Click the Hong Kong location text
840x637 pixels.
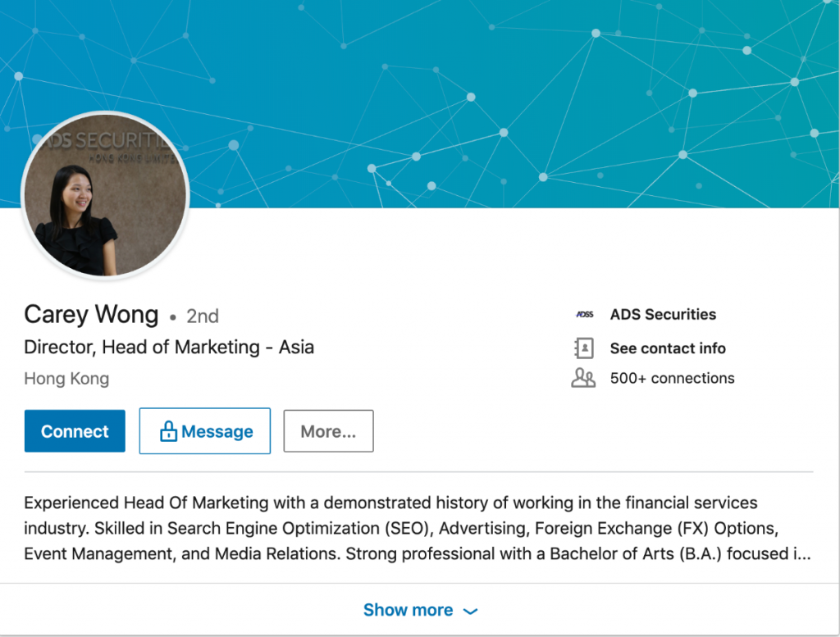pyautogui.click(x=66, y=379)
